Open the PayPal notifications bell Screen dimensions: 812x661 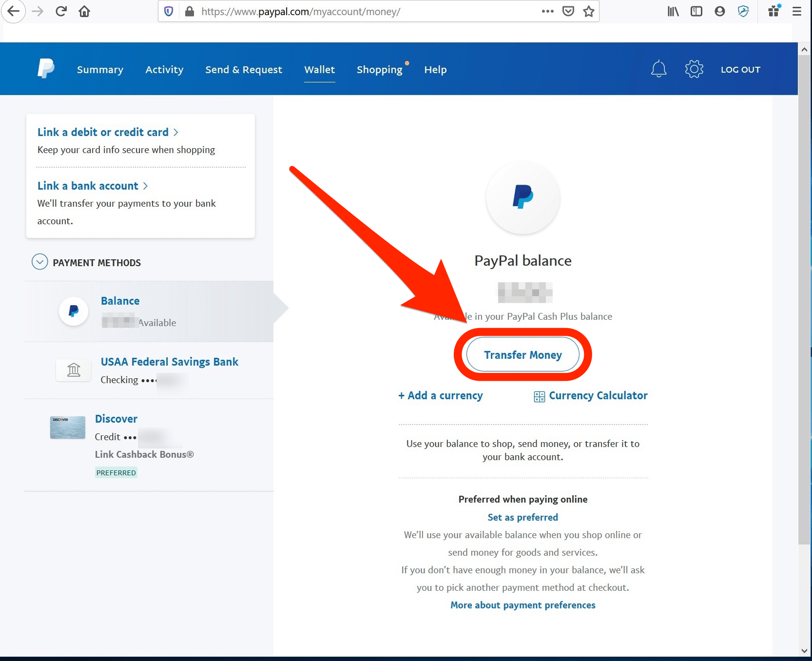pyautogui.click(x=659, y=69)
